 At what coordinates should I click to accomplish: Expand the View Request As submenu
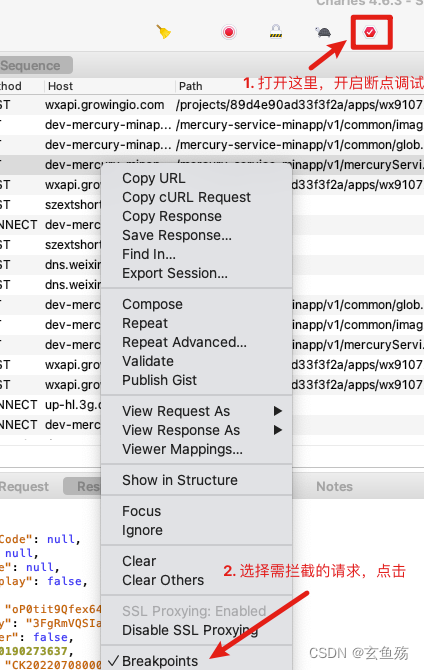pyautogui.click(x=197, y=411)
